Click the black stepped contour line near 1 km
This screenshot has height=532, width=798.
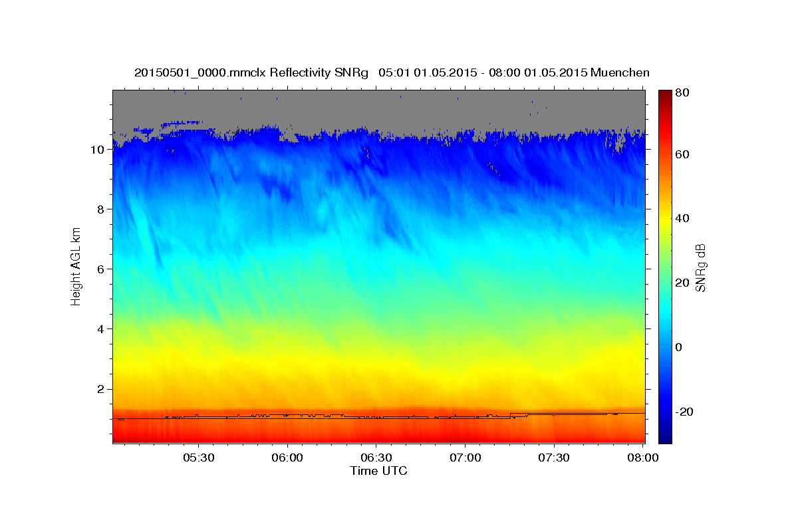click(379, 416)
